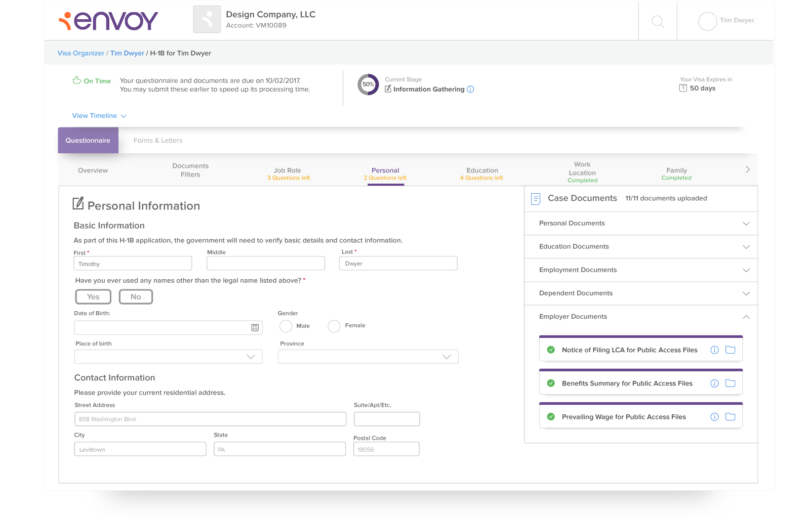Screen dimensions: 812x517
Task: Open the Education questionnaire tab
Action: pyautogui.click(x=482, y=174)
